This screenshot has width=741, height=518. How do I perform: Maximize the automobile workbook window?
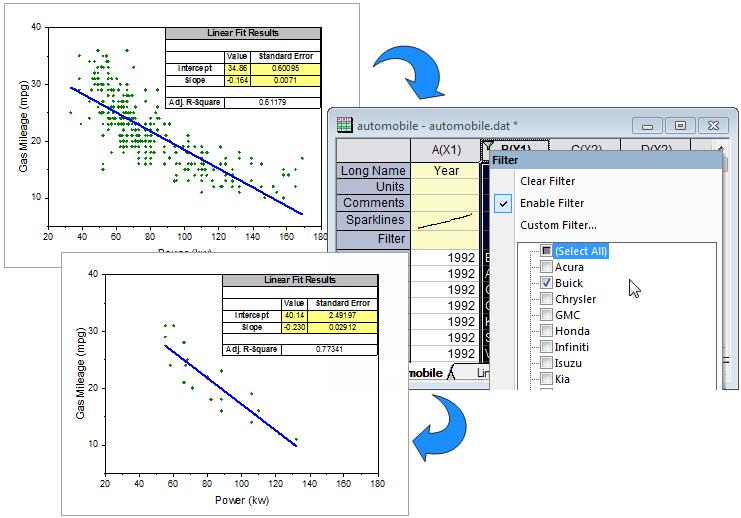point(680,125)
